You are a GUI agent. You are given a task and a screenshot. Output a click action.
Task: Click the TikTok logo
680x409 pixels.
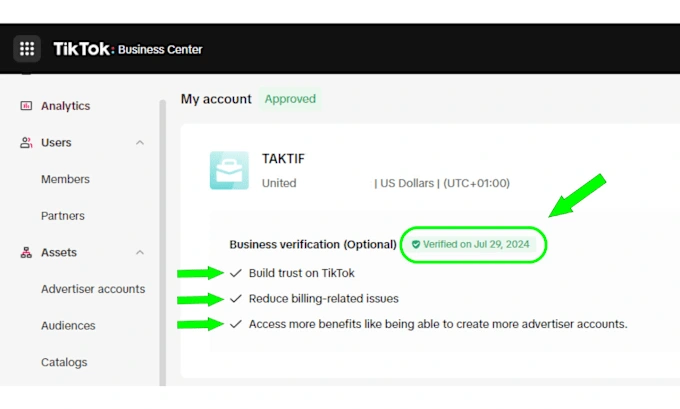point(82,49)
